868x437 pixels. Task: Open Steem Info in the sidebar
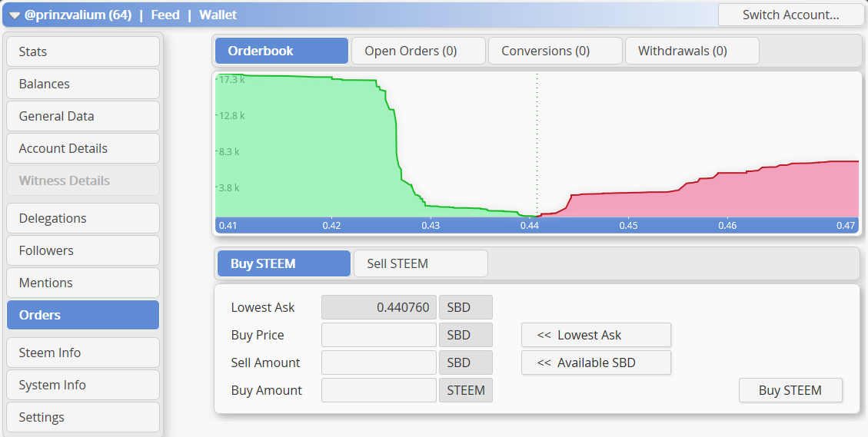83,353
